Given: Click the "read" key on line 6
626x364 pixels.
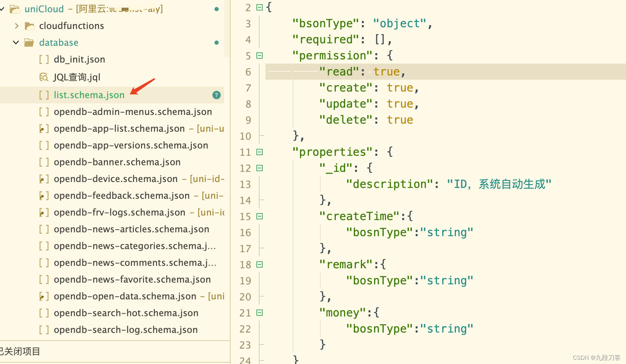Looking at the screenshot, I should click(339, 72).
